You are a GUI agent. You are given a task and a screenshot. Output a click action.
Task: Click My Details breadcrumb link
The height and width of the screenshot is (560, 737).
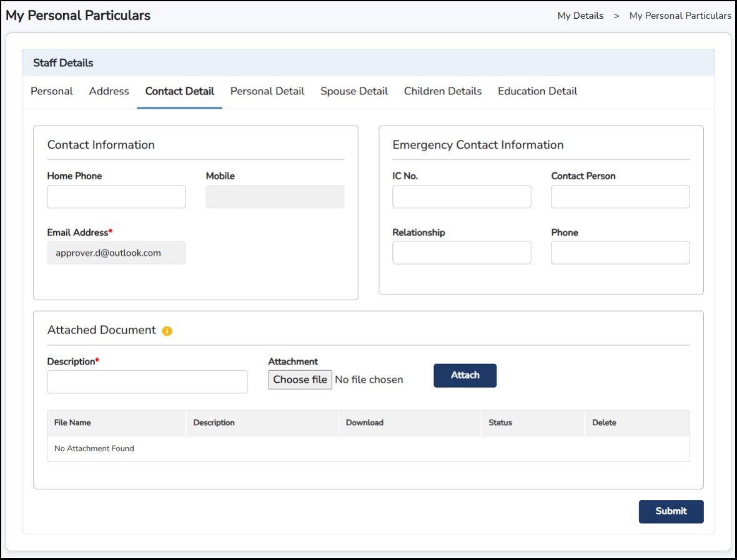[x=580, y=16]
